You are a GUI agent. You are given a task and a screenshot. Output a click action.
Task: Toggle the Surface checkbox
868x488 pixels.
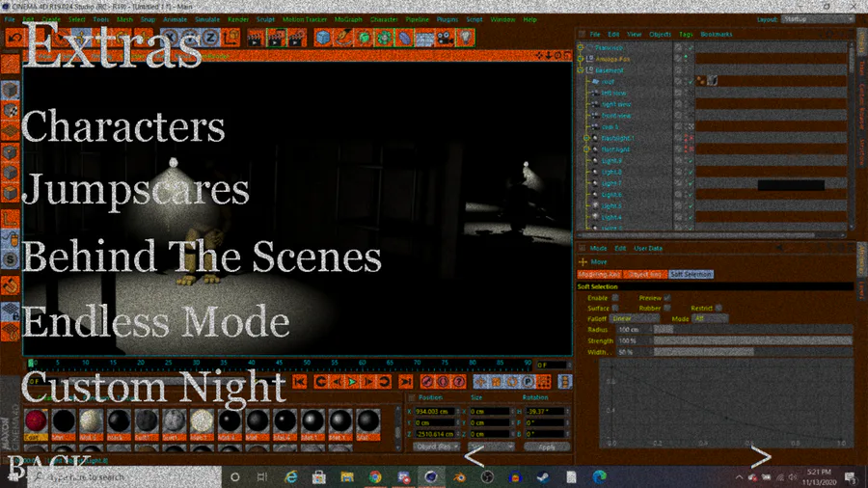615,309
